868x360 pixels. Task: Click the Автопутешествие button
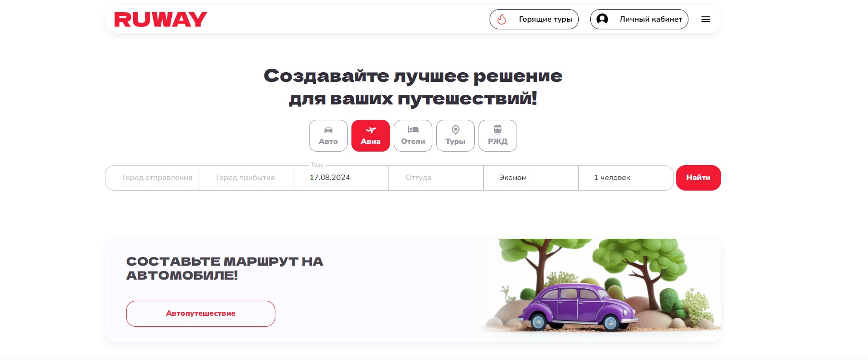(201, 314)
